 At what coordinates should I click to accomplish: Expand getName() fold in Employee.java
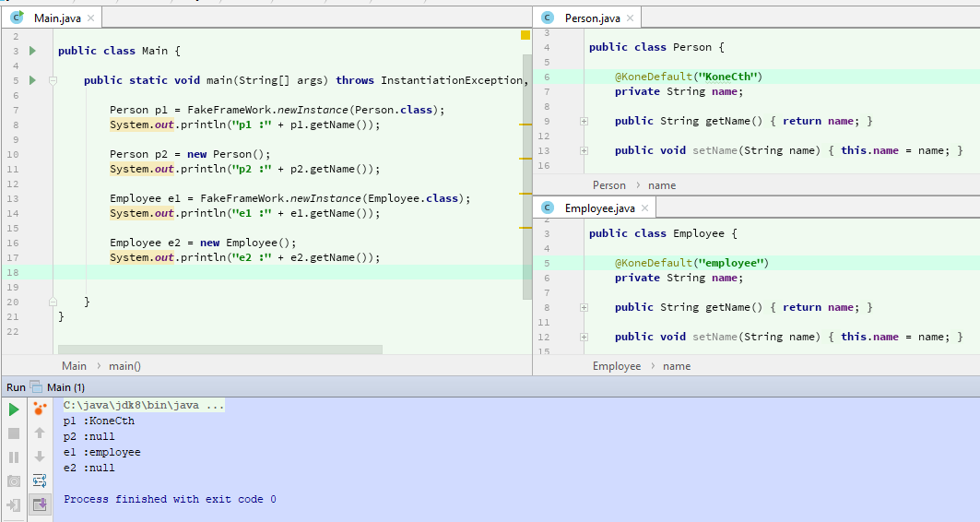[x=584, y=307]
